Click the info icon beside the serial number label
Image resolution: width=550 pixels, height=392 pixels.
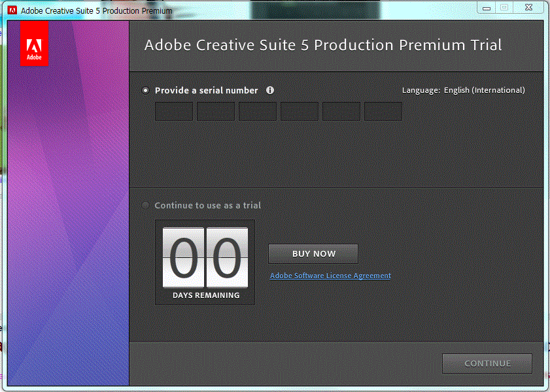pyautogui.click(x=270, y=91)
